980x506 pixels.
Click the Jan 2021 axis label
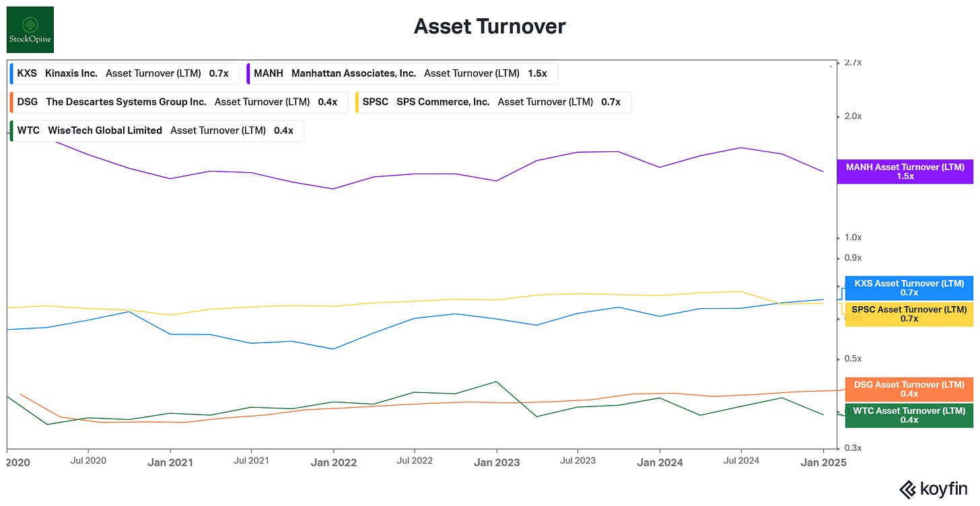170,462
